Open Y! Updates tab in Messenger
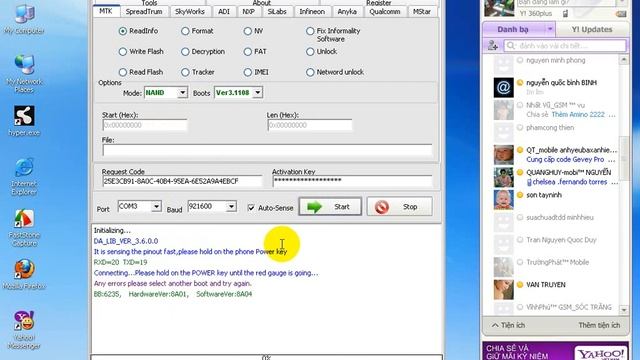 [x=592, y=29]
